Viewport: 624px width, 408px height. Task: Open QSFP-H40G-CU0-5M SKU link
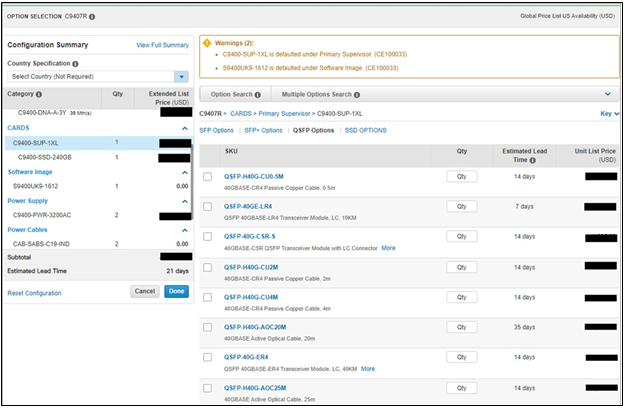(254, 176)
